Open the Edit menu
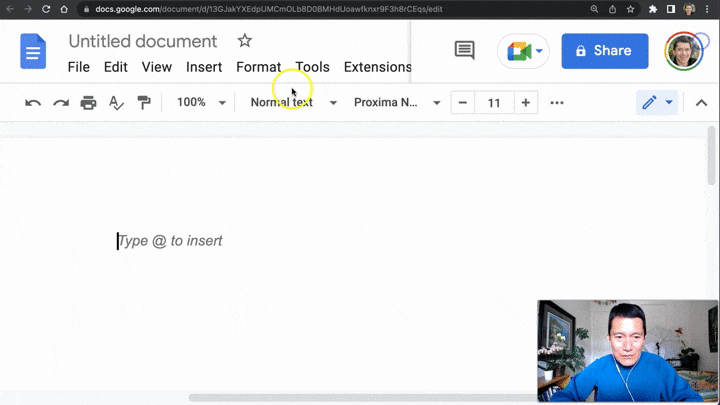 (116, 67)
